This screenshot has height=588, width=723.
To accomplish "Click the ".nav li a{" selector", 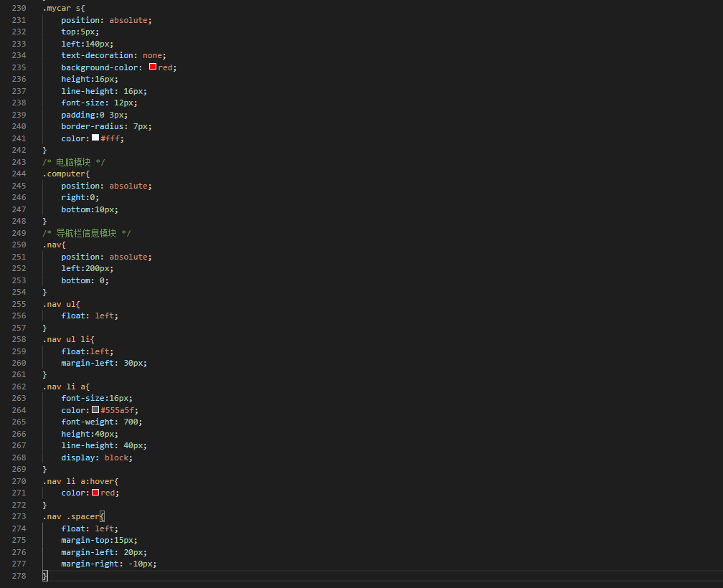I will click(66, 387).
